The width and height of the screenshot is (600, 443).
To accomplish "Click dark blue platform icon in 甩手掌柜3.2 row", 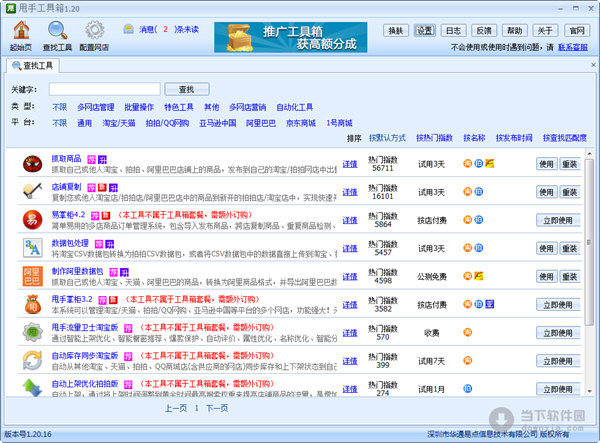I will pyautogui.click(x=490, y=304).
